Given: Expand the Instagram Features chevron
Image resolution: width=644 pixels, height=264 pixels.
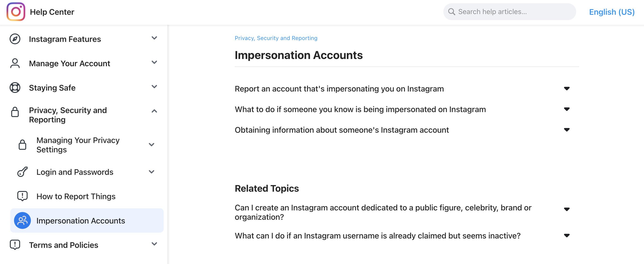Looking at the screenshot, I should (154, 38).
